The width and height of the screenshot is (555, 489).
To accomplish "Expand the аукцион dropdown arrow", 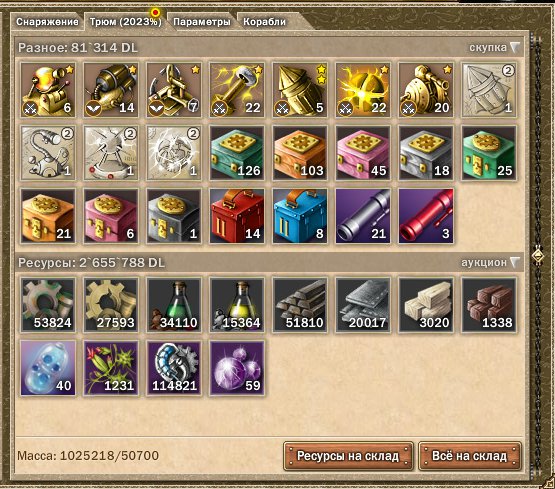I will (x=515, y=263).
